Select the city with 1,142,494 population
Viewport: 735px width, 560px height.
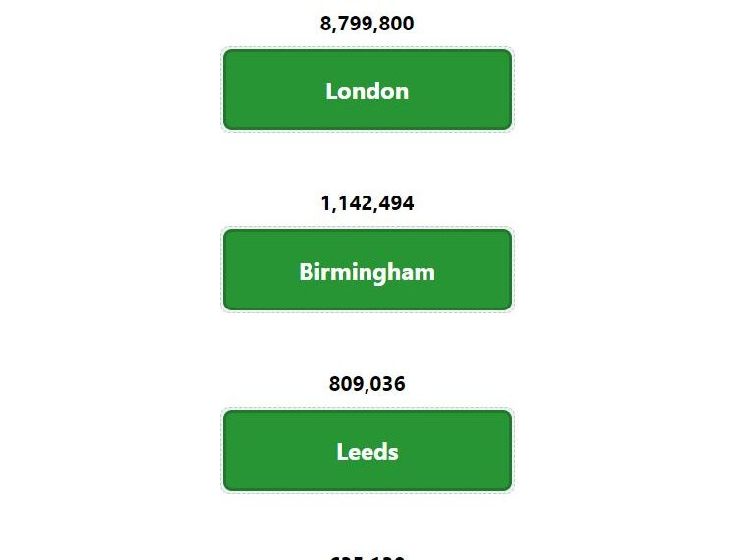(367, 270)
